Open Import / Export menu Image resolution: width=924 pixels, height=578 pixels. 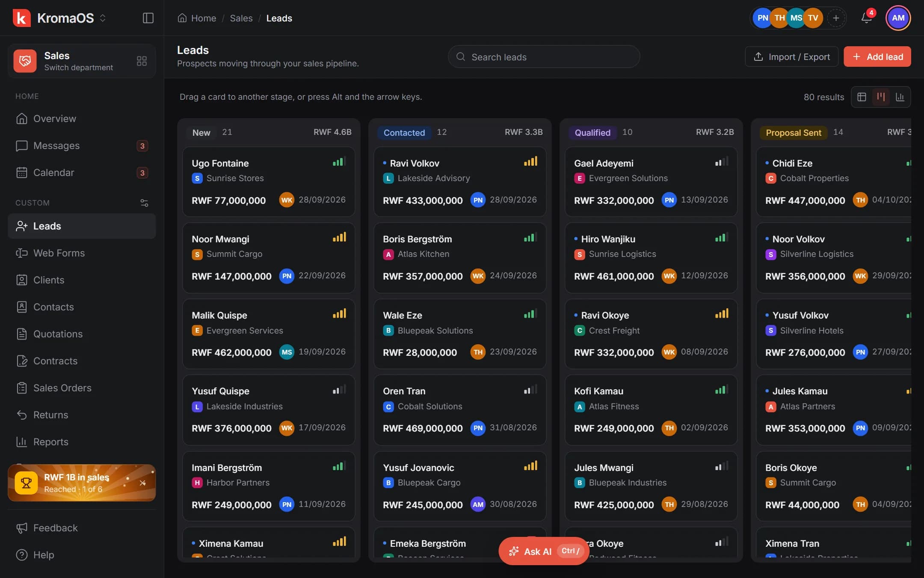(x=791, y=57)
